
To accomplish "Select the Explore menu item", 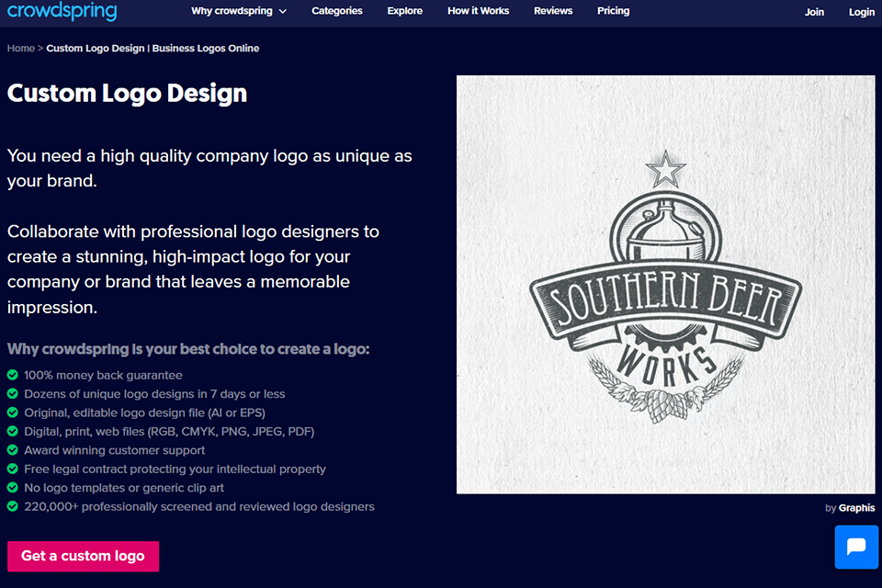I will pos(404,11).
